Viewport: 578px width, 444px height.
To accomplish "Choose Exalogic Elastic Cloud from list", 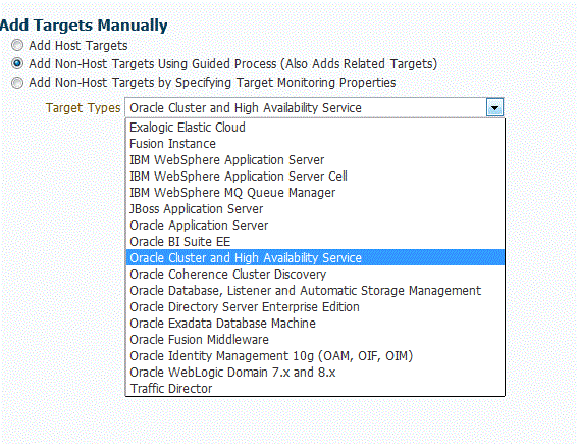I will tap(315, 128).
